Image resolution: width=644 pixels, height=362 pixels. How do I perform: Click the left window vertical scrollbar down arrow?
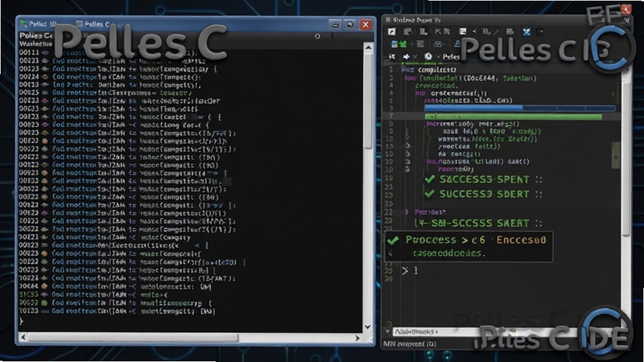tap(368, 327)
